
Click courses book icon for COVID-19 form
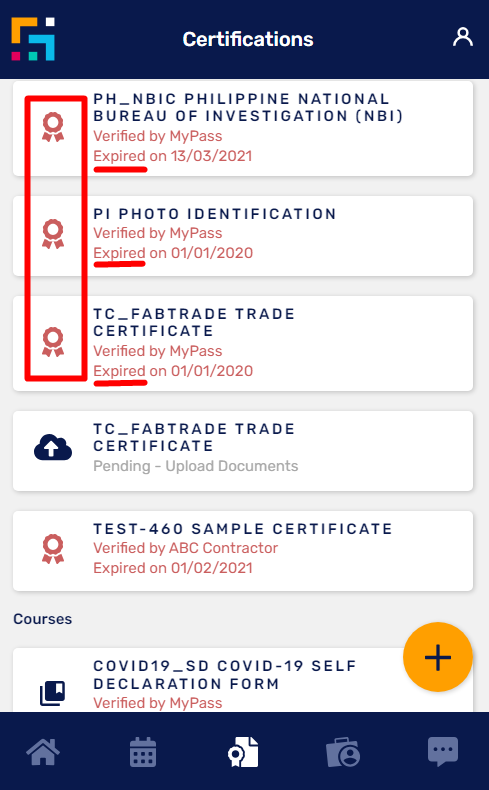[x=53, y=693]
